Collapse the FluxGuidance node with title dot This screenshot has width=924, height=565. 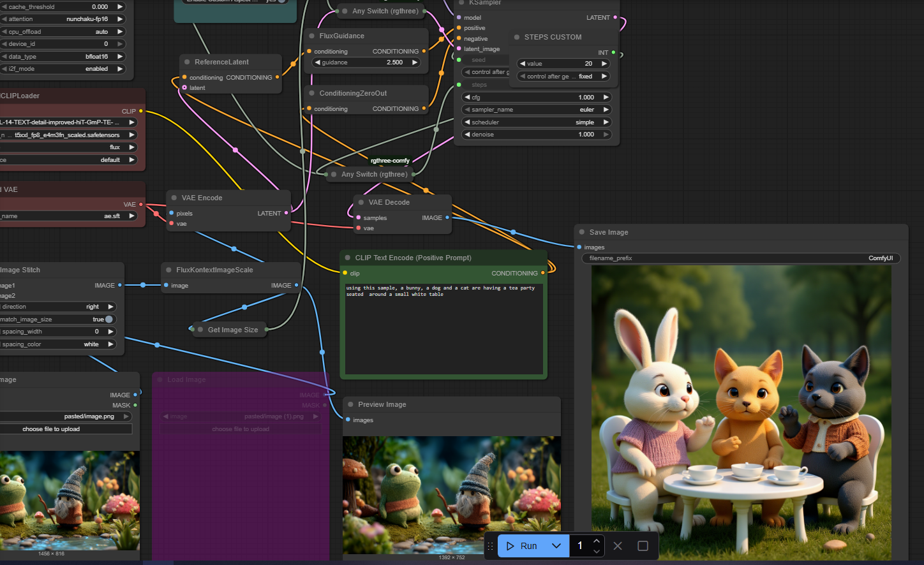pos(312,36)
